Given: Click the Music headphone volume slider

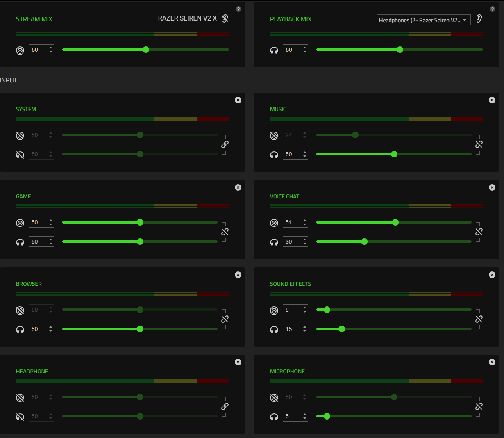Looking at the screenshot, I should (x=394, y=154).
